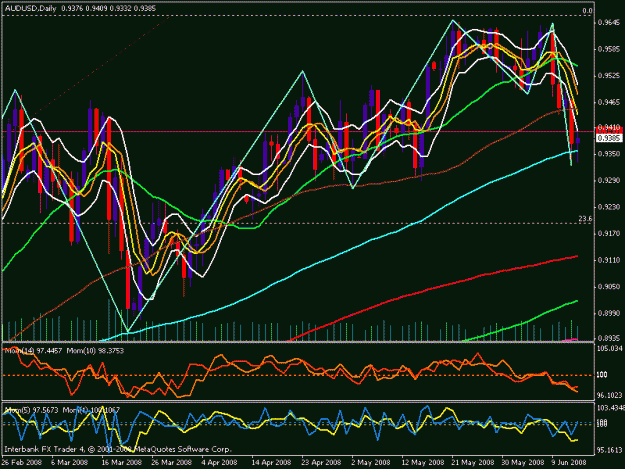The width and height of the screenshot is (625, 469).
Task: Click the 4 Apr 2008 date label
Action: click(x=219, y=462)
